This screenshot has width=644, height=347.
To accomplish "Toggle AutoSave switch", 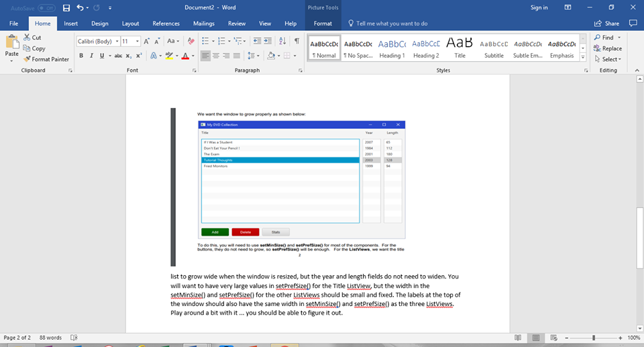I will 46,8.
